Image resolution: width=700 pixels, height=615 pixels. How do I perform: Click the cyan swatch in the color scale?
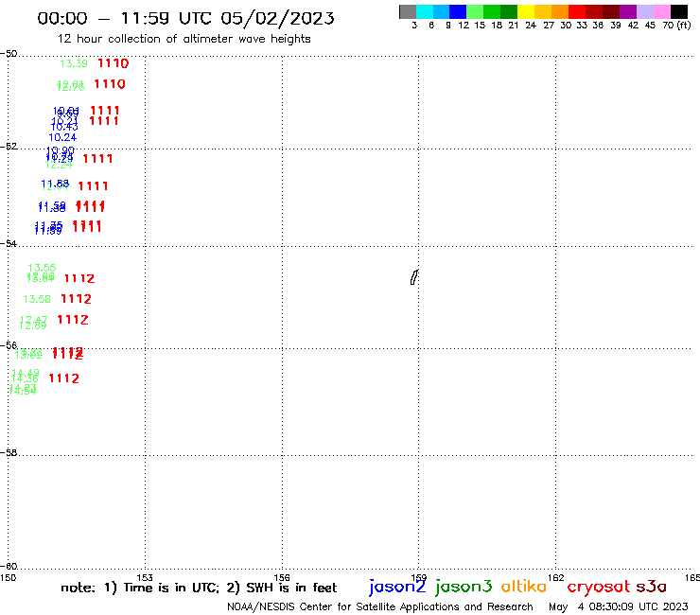(x=425, y=11)
